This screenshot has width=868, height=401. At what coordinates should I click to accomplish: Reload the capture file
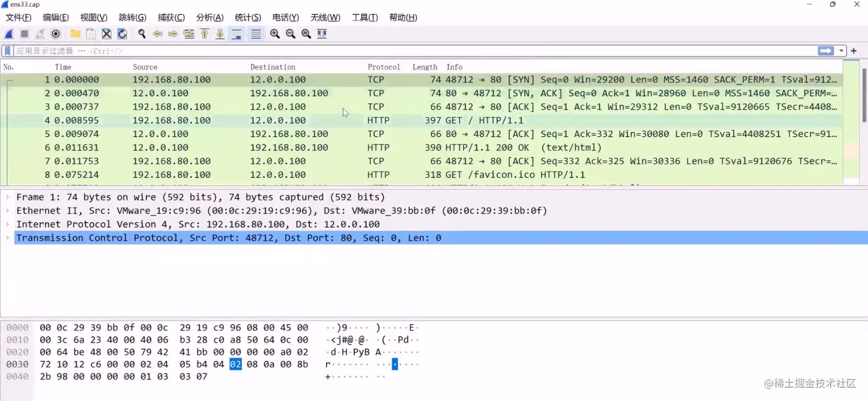[x=122, y=34]
